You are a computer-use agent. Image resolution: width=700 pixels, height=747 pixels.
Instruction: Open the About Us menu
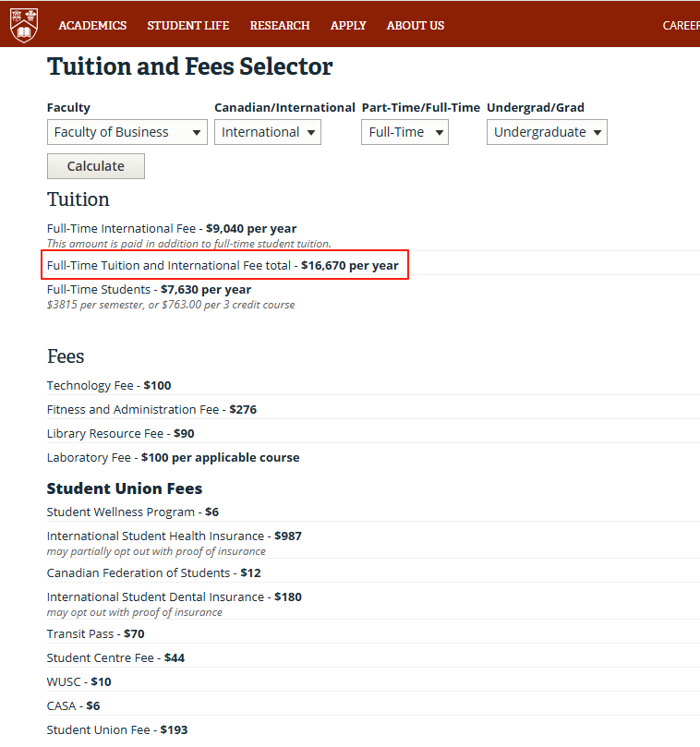click(415, 25)
